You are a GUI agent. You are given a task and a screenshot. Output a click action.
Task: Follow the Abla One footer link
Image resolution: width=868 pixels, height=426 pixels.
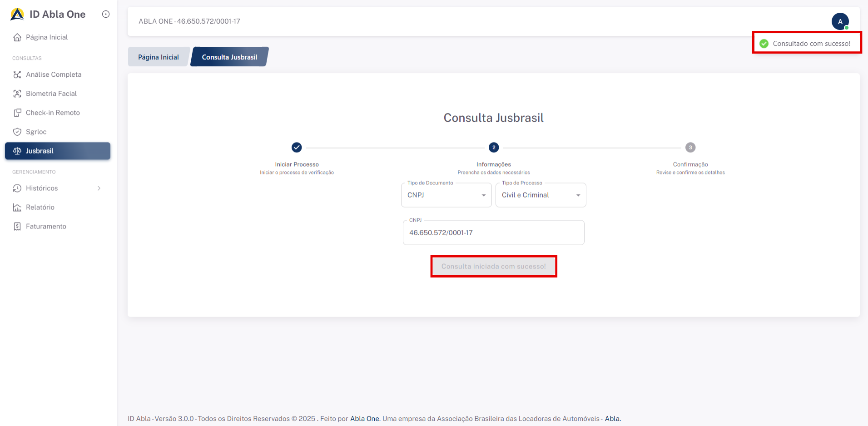point(364,419)
